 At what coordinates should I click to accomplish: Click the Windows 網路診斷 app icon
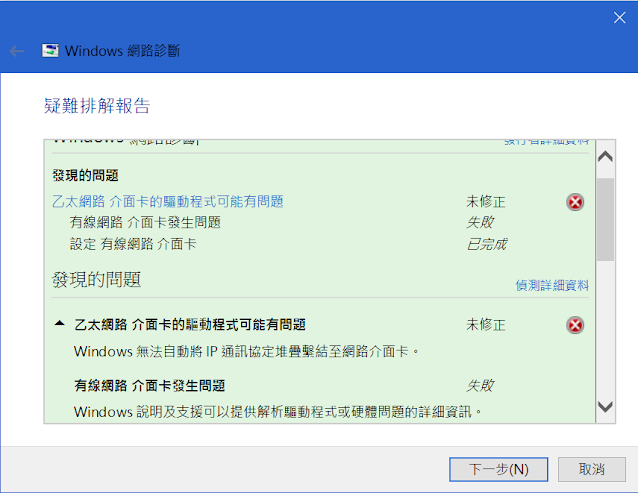(x=50, y=51)
